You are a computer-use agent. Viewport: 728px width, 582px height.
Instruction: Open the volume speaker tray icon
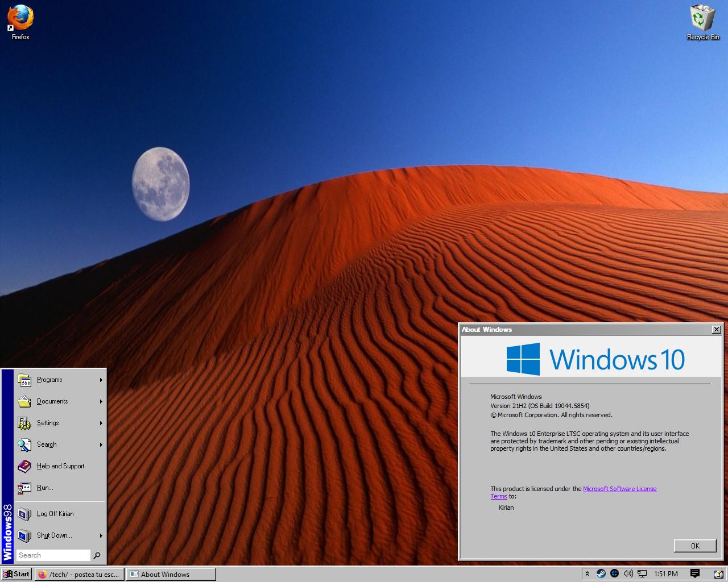click(628, 574)
